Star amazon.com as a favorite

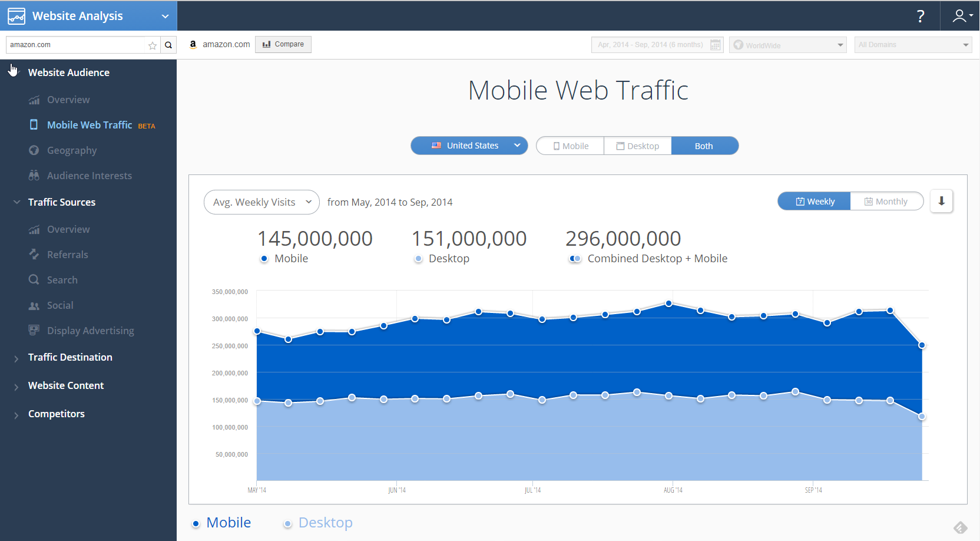click(x=153, y=45)
